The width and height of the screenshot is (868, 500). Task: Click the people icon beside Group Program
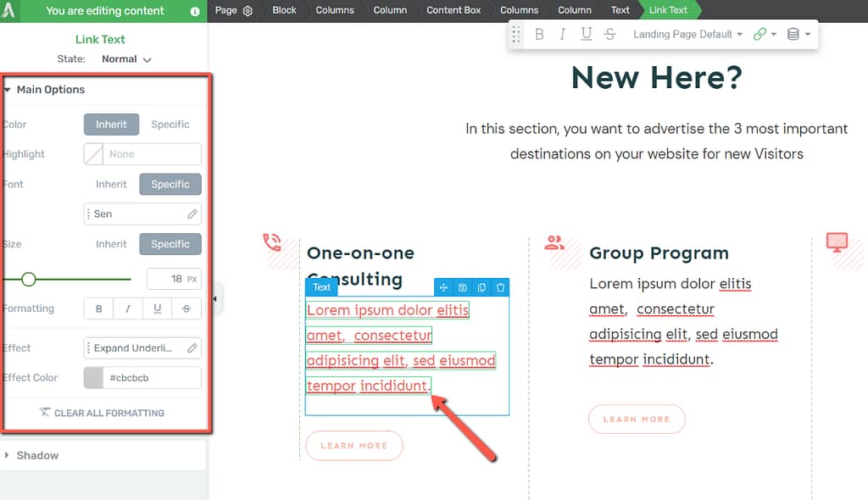[554, 242]
